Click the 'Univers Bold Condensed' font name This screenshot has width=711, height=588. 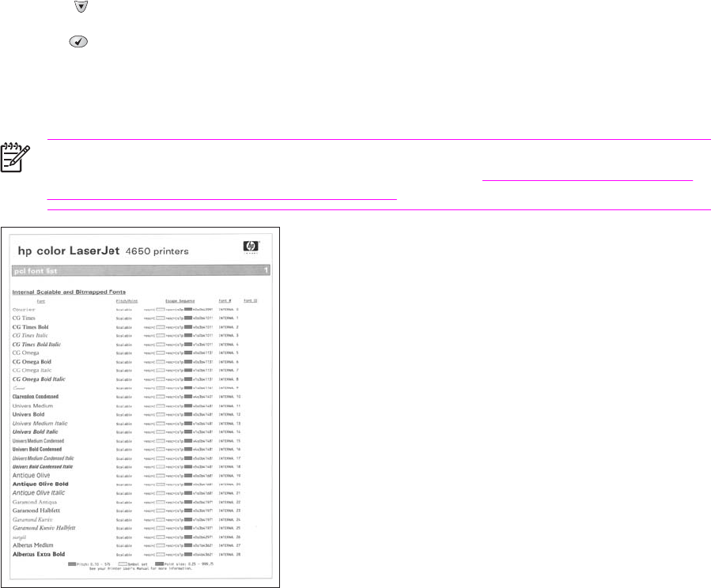[x=36, y=450]
